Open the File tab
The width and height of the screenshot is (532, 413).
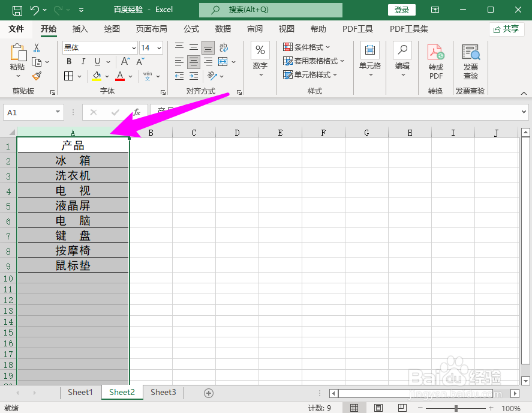16,29
